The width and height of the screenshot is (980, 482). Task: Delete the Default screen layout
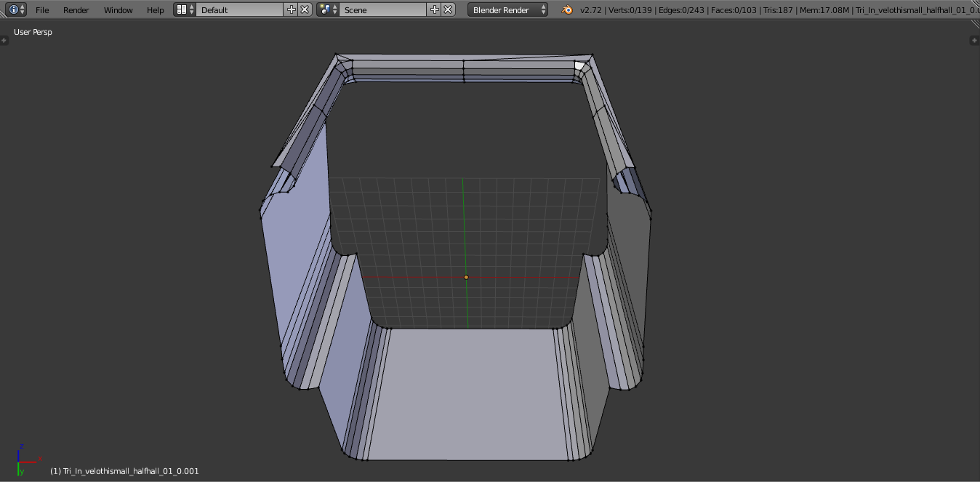click(x=305, y=9)
